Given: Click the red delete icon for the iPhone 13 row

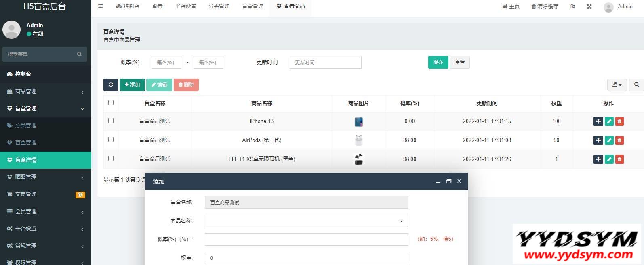Looking at the screenshot, I should [619, 121].
